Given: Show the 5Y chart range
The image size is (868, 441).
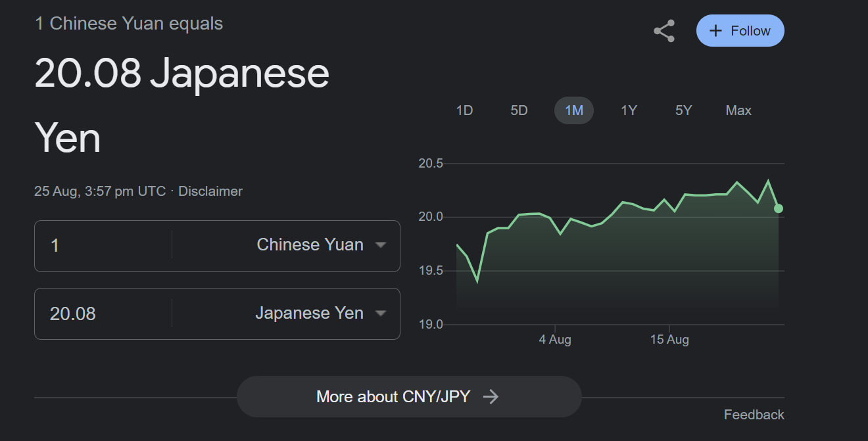Looking at the screenshot, I should click(x=683, y=110).
